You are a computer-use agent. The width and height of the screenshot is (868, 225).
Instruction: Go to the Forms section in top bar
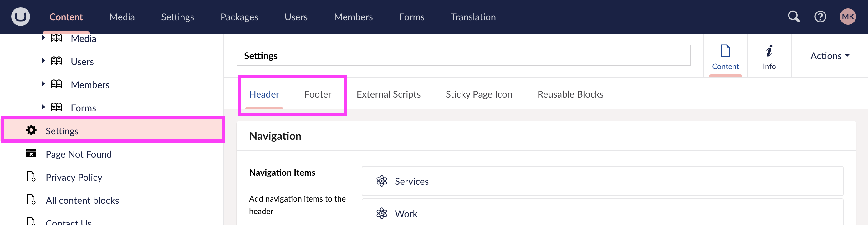pos(412,17)
